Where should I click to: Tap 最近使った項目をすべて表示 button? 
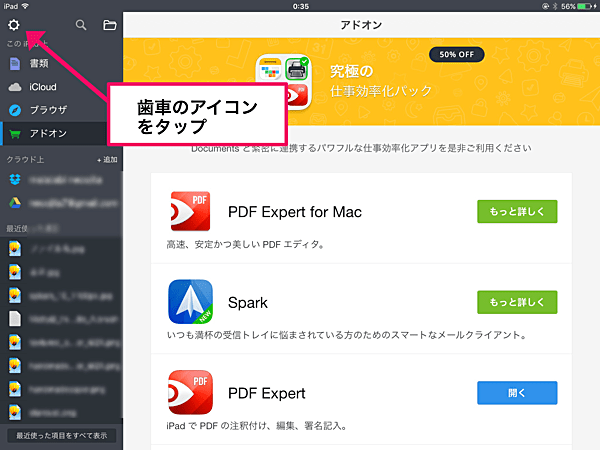tap(62, 435)
